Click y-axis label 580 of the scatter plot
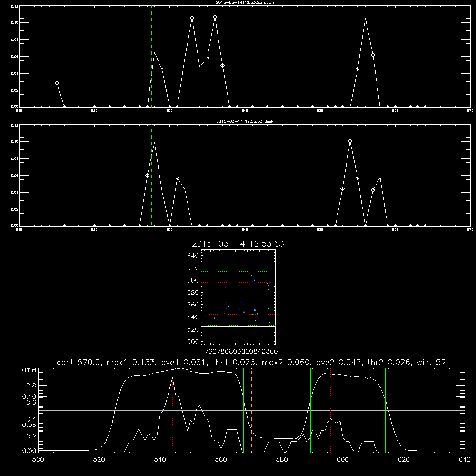Screen dimensions: 476x476 click(193, 293)
